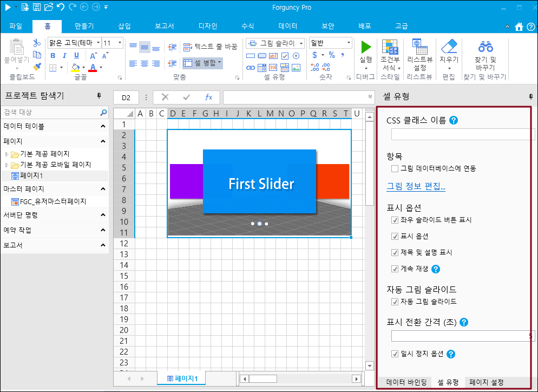
Task: Click the scissors cut icon
Action: tap(37, 43)
